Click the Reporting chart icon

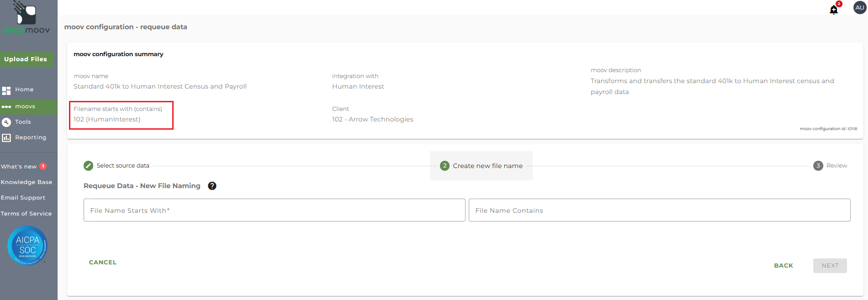click(6, 138)
